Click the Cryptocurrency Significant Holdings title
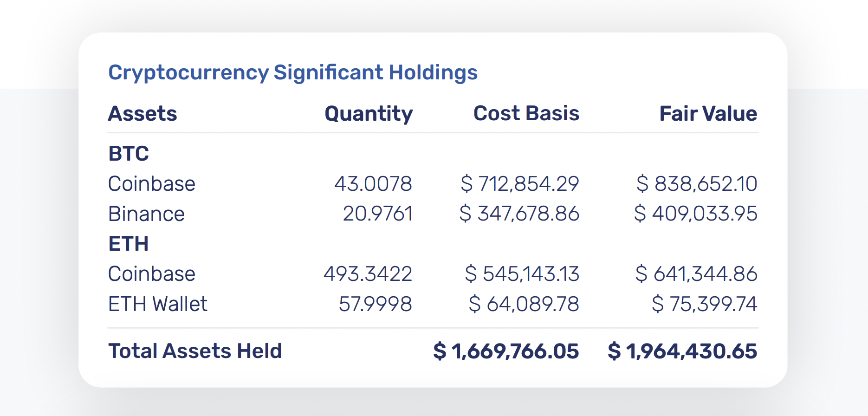This screenshot has height=416, width=868. (x=293, y=73)
